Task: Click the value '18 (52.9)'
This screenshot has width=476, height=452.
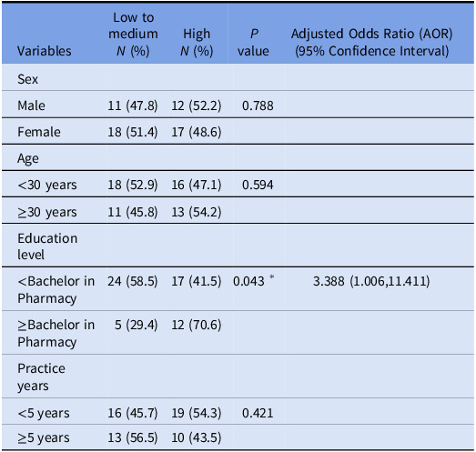Action: pyautogui.click(x=133, y=185)
